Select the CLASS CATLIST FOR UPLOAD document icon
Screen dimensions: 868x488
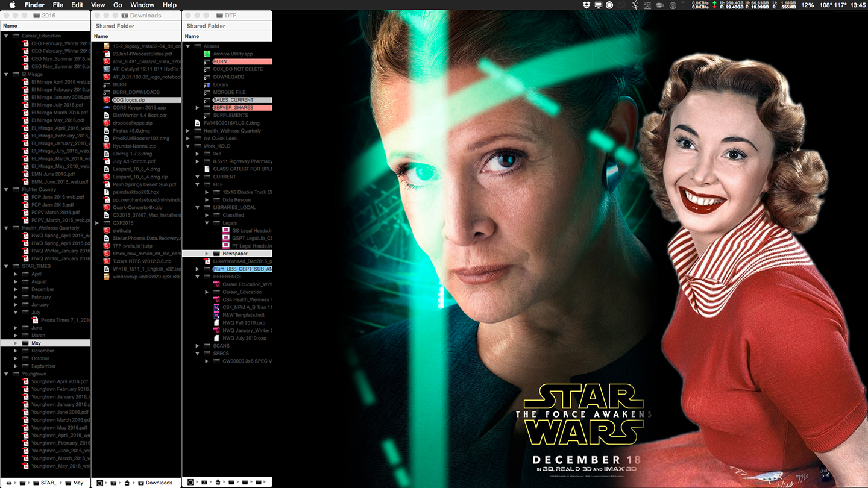tap(207, 169)
